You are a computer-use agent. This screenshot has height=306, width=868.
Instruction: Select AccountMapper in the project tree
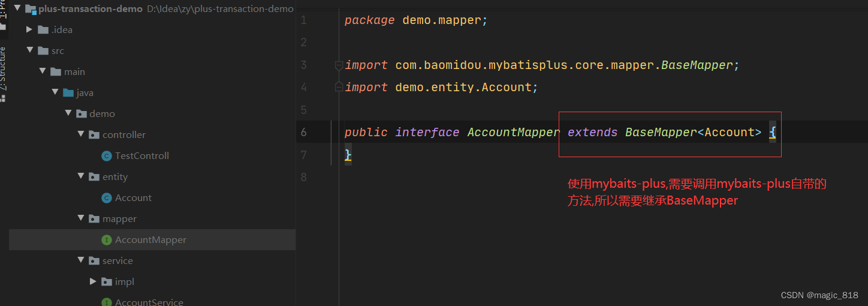(x=150, y=239)
